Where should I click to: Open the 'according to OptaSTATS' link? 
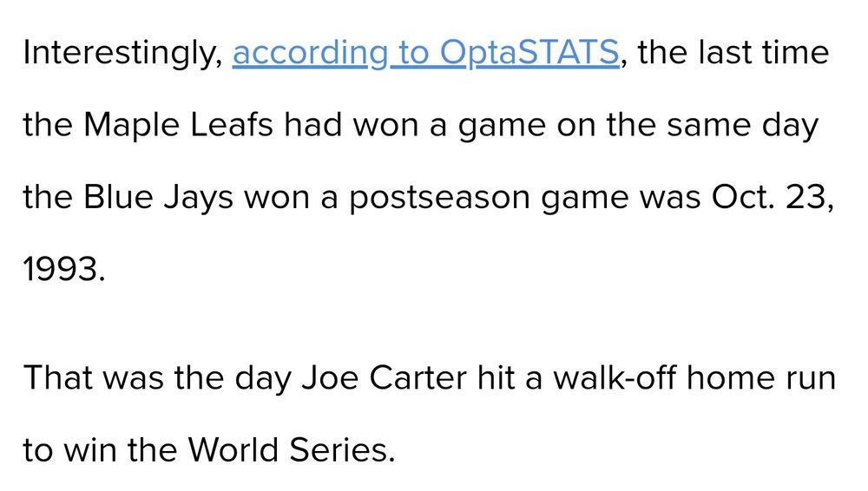(425, 55)
